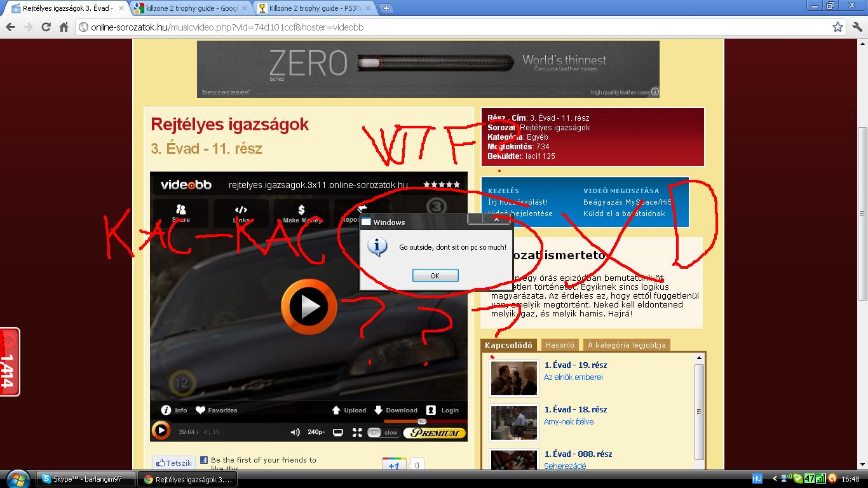Click the videobb Make Money button
The width and height of the screenshot is (868, 488).
(302, 213)
